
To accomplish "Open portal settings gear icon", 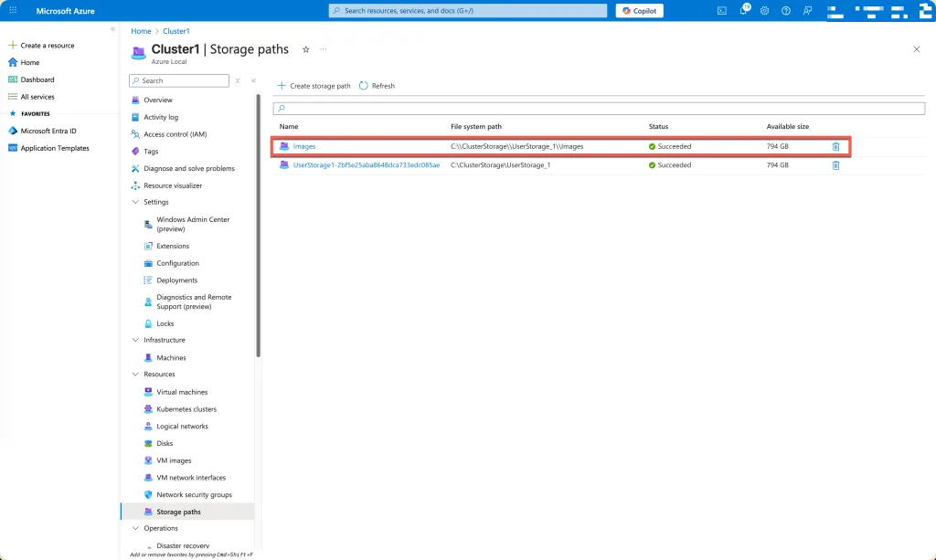I will tap(764, 11).
